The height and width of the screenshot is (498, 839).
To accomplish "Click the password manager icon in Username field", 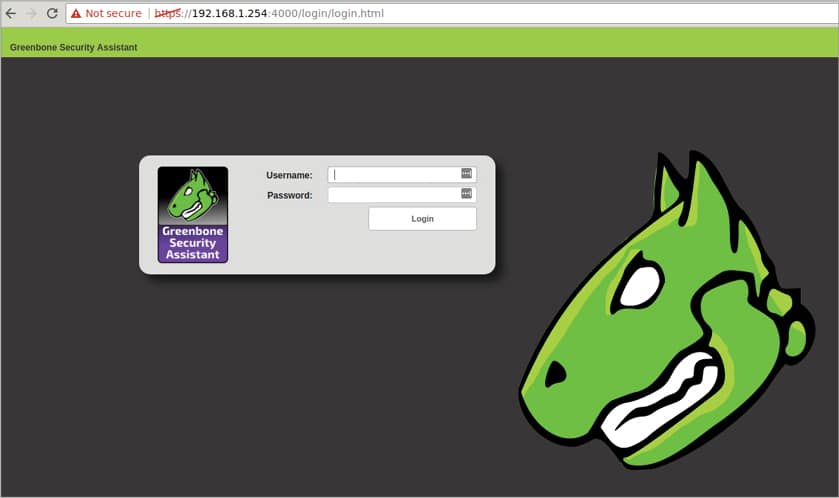I will click(x=467, y=173).
